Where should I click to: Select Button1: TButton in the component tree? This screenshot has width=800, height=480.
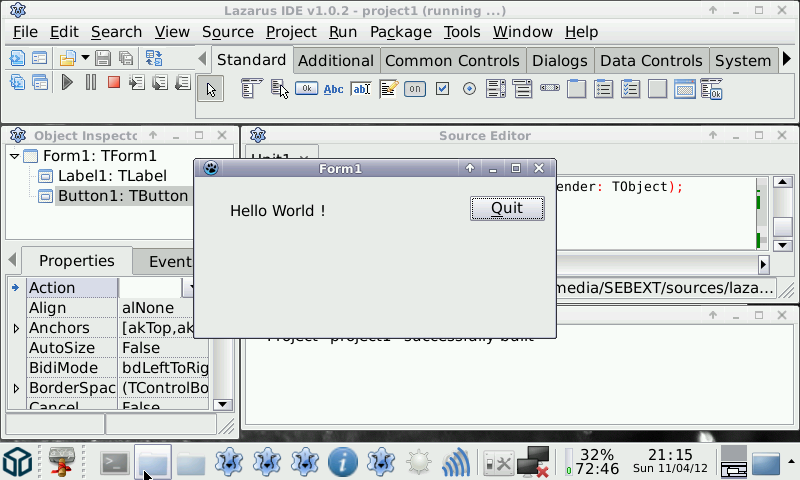point(122,196)
